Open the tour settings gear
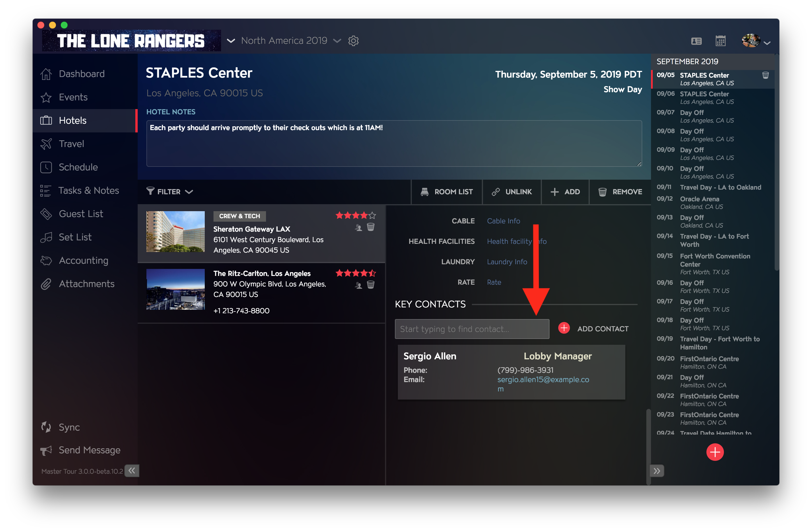 [353, 41]
